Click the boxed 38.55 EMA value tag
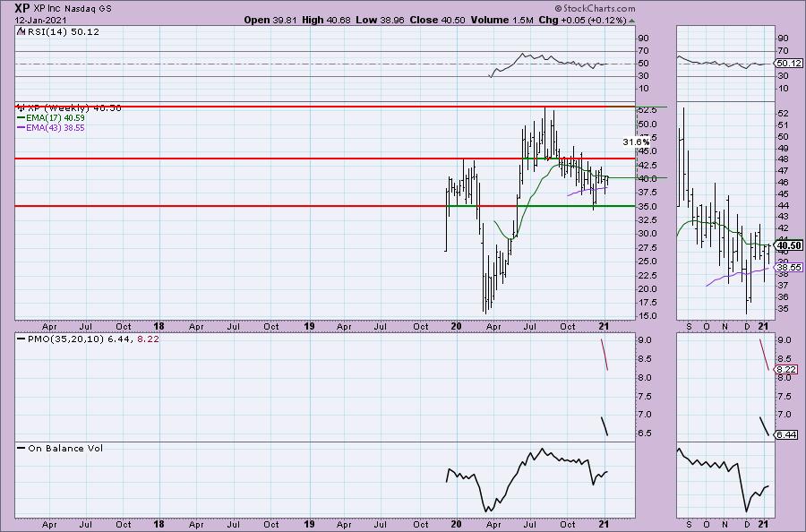 coord(790,267)
